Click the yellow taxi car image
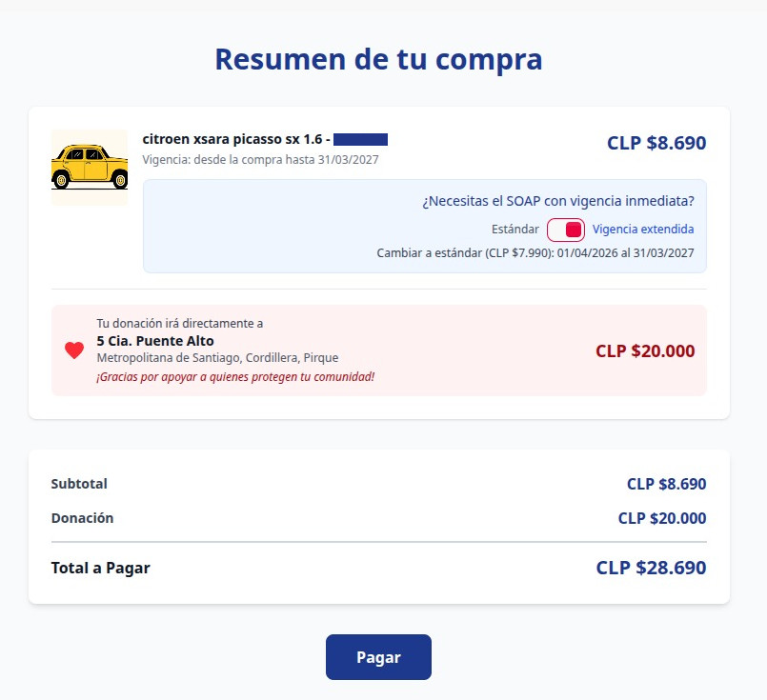 (x=89, y=167)
